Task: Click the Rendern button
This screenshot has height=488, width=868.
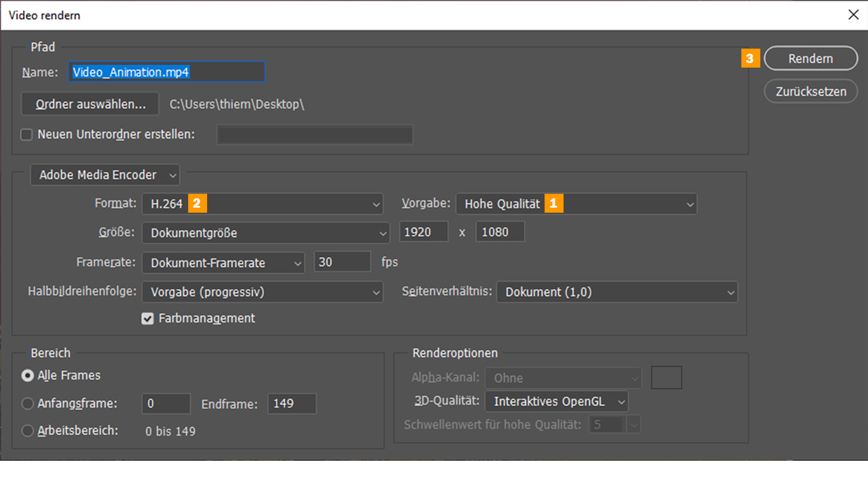Action: click(x=810, y=58)
